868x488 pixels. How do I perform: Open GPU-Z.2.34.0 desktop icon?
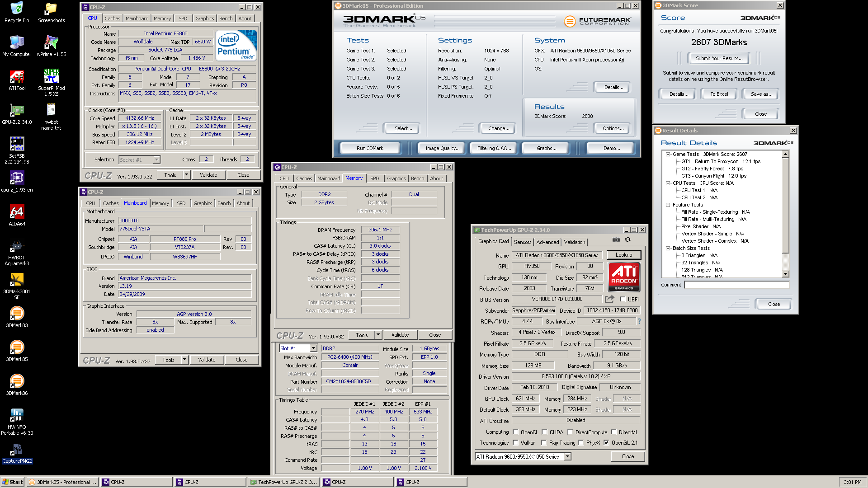(x=17, y=114)
